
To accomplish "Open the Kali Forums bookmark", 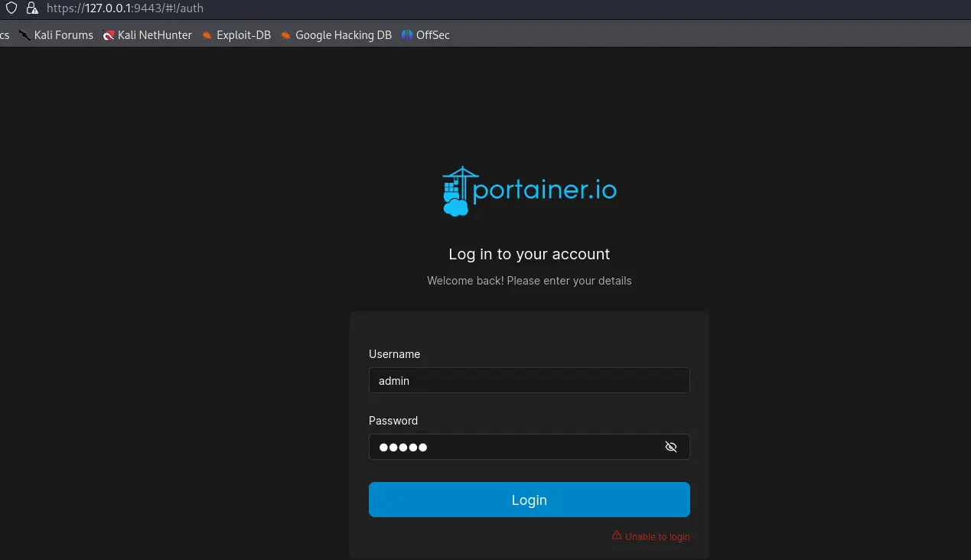I will pyautogui.click(x=56, y=34).
